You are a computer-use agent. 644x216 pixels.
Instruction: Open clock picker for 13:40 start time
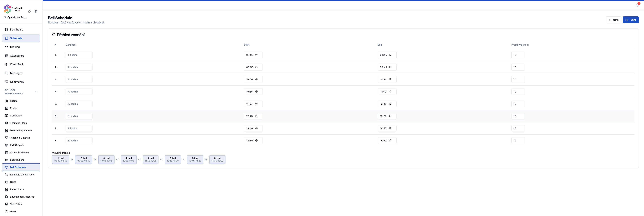[256, 128]
